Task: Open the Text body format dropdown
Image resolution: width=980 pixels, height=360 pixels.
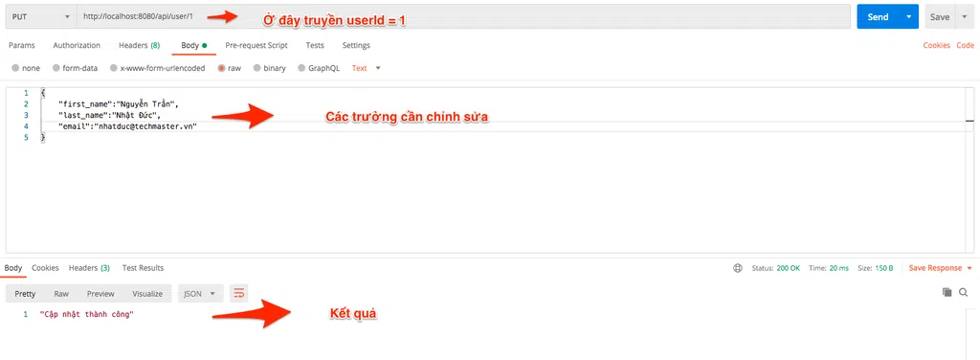Action: click(367, 68)
